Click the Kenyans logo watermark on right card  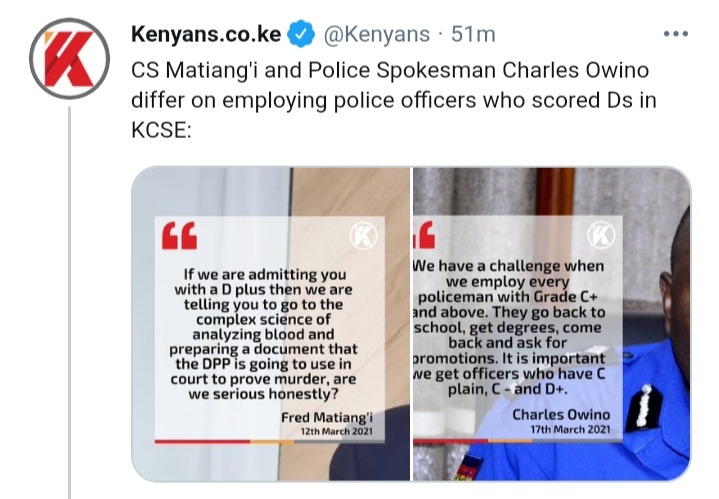click(x=601, y=235)
